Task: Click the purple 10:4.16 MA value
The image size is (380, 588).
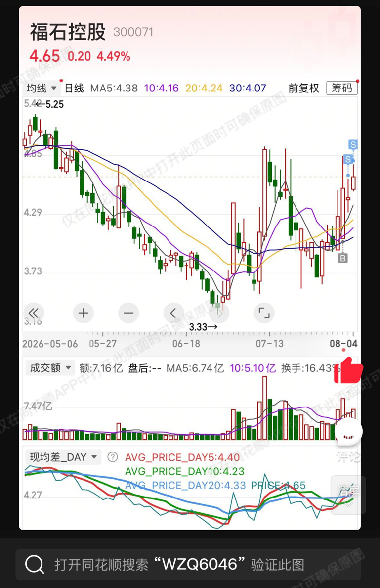Action: point(162,89)
